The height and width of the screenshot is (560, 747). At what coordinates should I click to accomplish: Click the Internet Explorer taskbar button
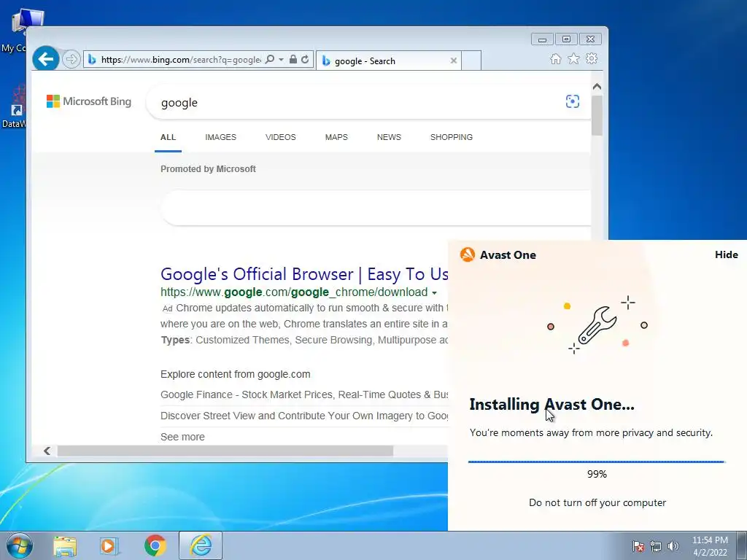pos(201,545)
